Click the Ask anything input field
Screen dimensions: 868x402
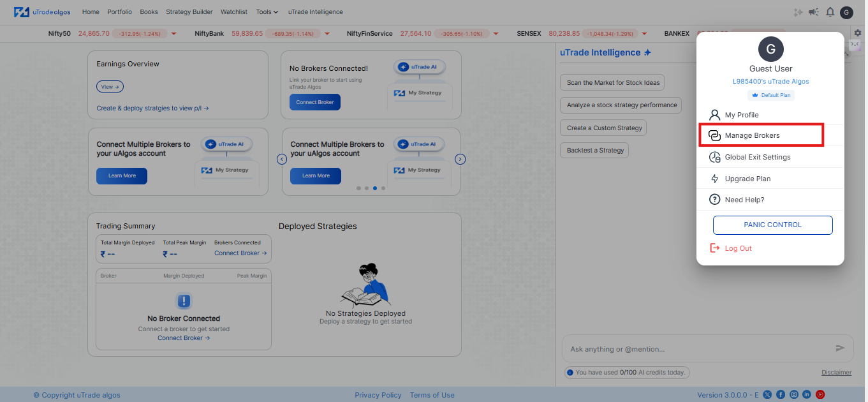click(698, 349)
